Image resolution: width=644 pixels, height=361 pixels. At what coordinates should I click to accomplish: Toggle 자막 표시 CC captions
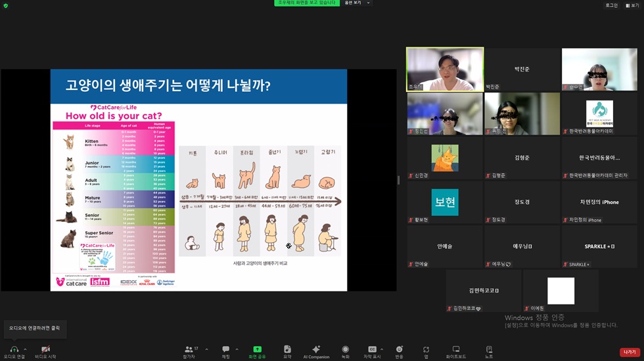(x=372, y=349)
